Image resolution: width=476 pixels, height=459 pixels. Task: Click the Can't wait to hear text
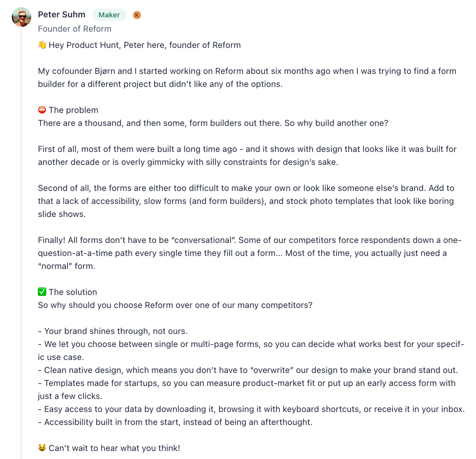point(114,448)
